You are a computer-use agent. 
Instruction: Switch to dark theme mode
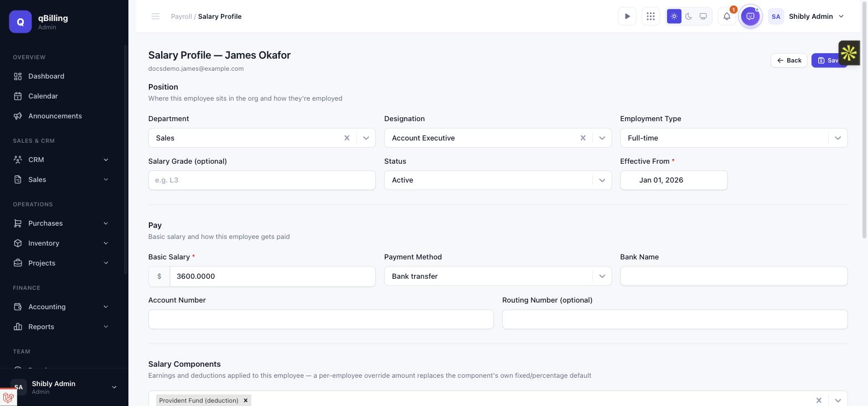[689, 17]
